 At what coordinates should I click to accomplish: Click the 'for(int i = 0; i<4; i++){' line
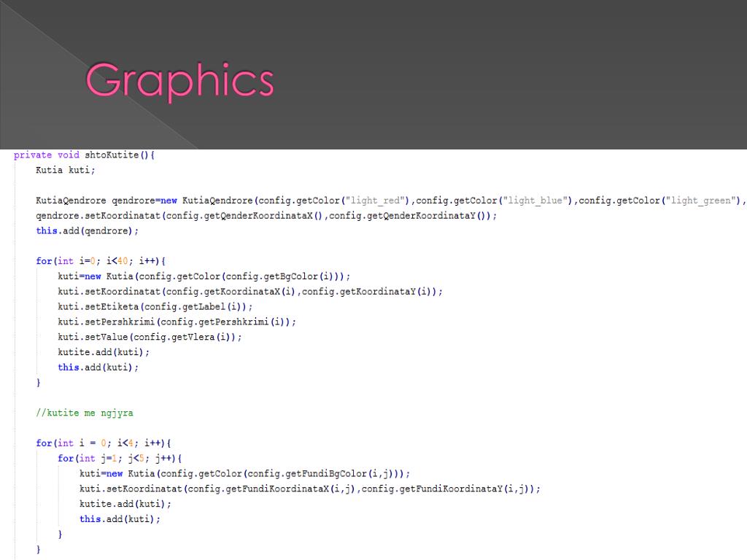(x=104, y=443)
